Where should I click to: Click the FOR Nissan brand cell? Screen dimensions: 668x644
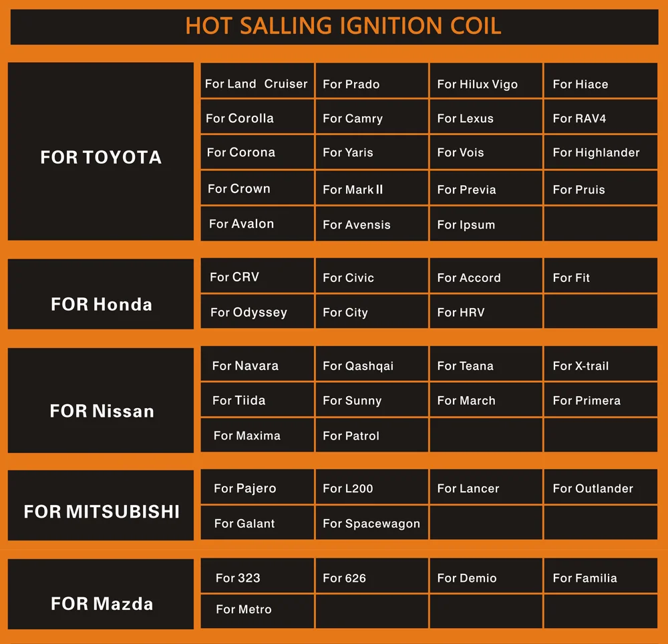click(101, 411)
